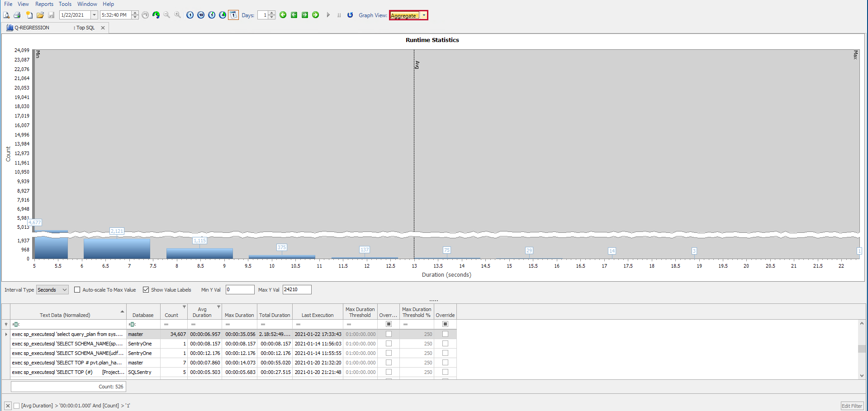Toggle the Overr... column filter-row checkbox

tap(389, 324)
